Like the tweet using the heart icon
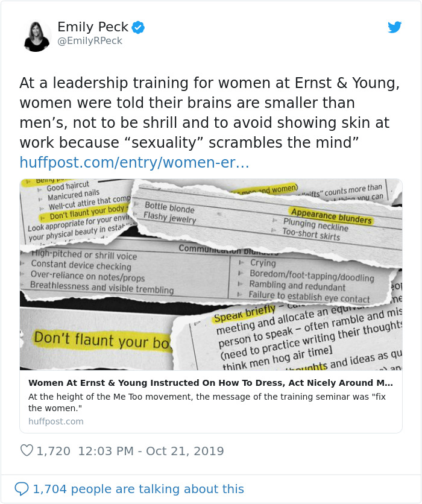This screenshot has width=422, height=504. (26, 451)
